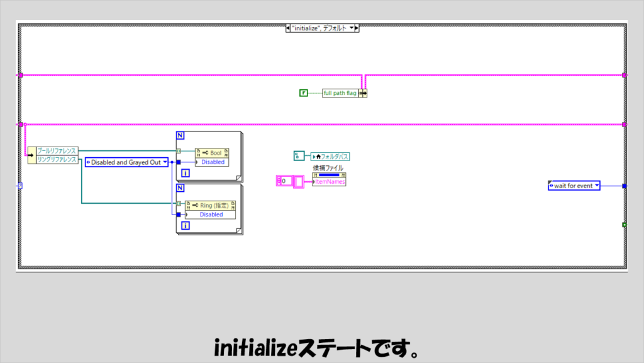The height and width of the screenshot is (363, 644).
Task: Select the empty path constant
Action: point(298,156)
